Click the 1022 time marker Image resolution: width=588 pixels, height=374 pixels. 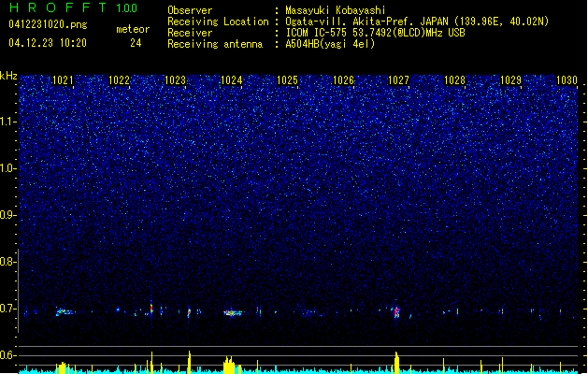(119, 80)
